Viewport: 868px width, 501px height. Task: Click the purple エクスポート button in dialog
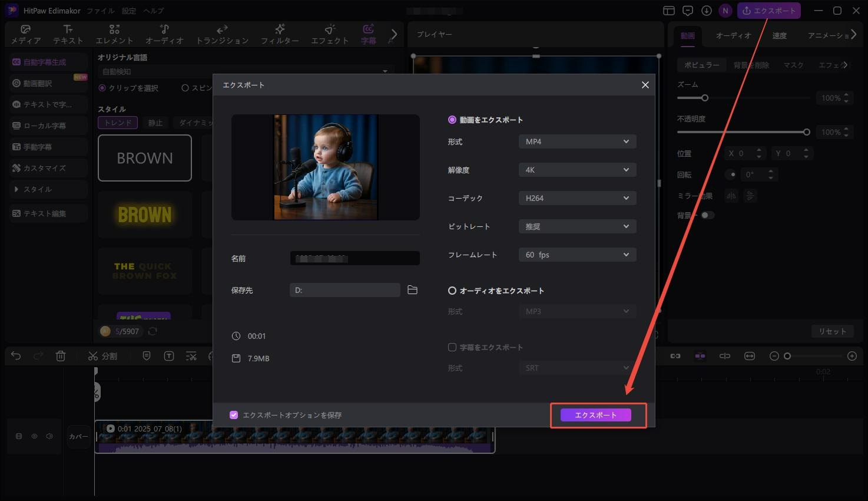click(x=595, y=415)
